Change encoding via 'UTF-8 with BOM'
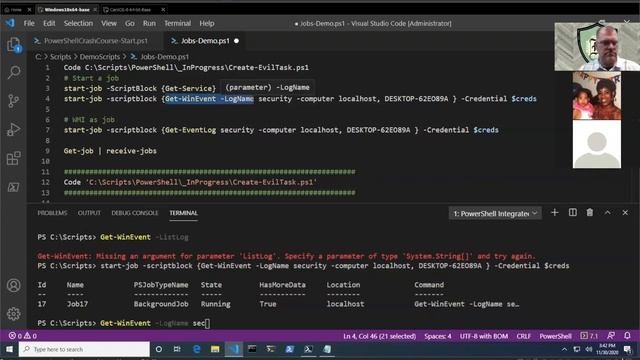Viewport: 640px width, 360px height. click(484, 336)
